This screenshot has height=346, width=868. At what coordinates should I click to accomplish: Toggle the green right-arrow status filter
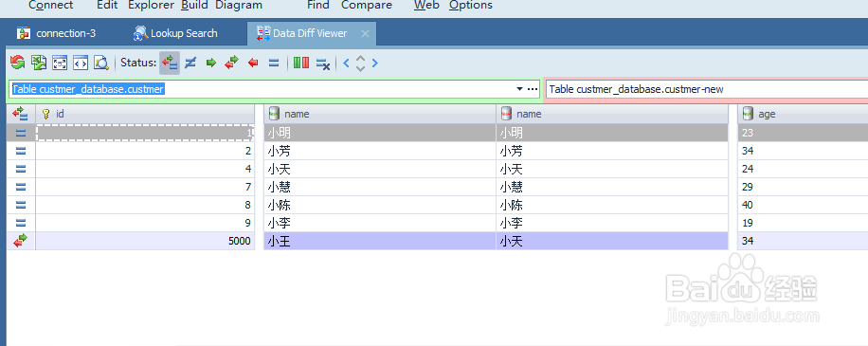[x=211, y=63]
